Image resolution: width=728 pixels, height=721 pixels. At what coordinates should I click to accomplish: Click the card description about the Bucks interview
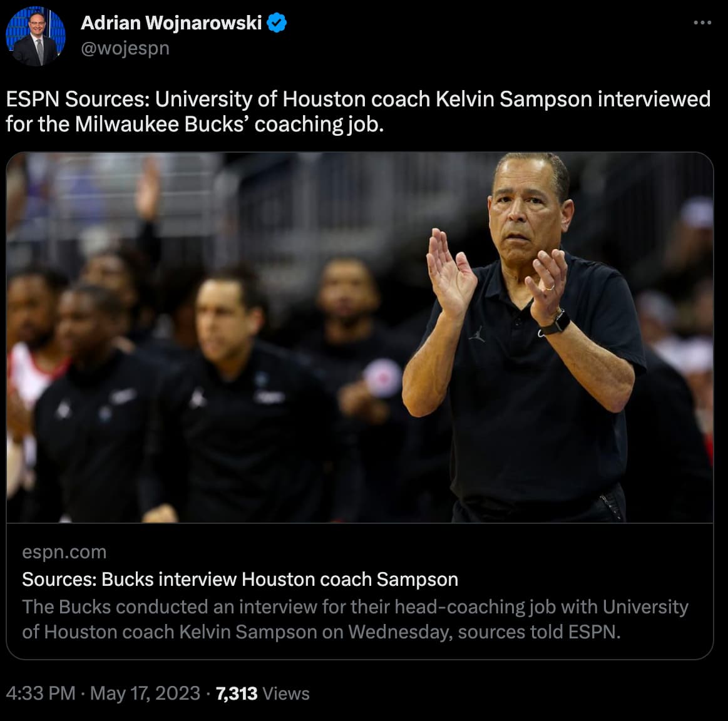(355, 620)
